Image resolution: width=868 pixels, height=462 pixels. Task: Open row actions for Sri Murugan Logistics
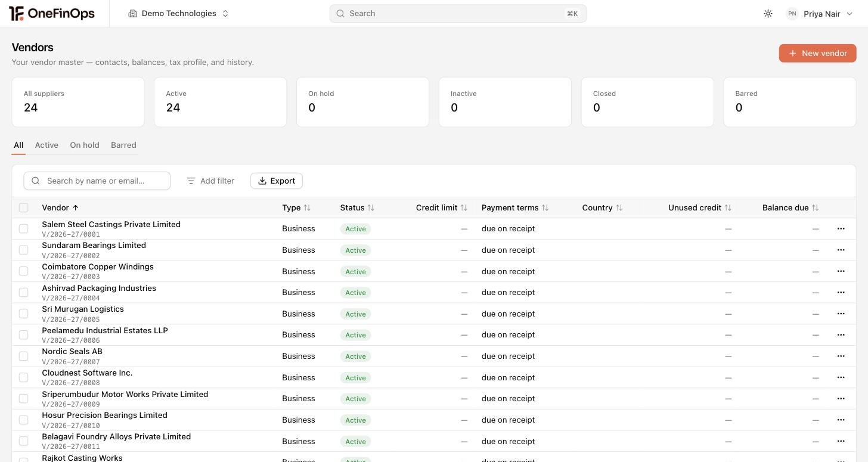[841, 314]
